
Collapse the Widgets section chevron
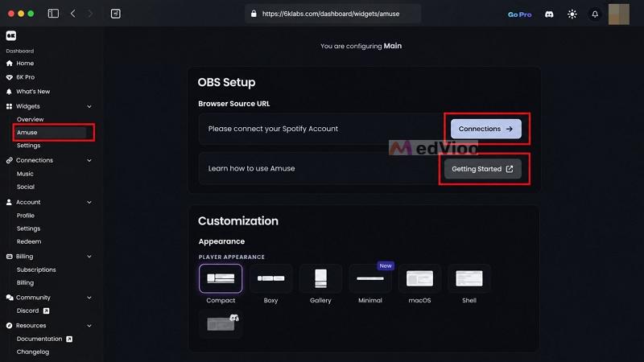click(89, 107)
